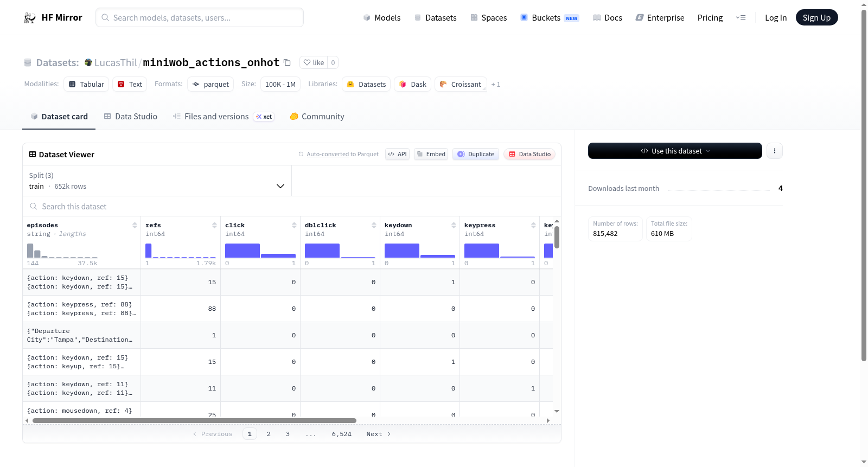Image resolution: width=868 pixels, height=467 pixels.
Task: Click the Dataset Viewer table icon
Action: [33, 155]
